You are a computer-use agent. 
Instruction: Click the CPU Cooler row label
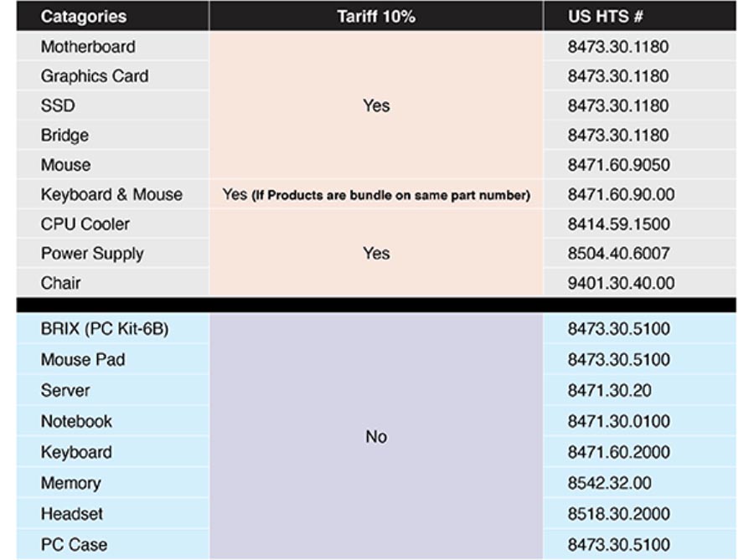click(85, 223)
